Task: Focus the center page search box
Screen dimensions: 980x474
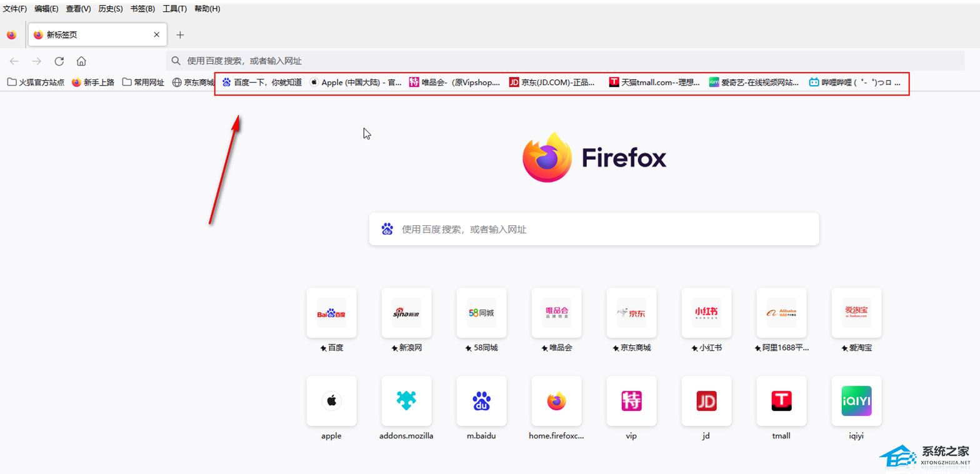Action: point(594,229)
